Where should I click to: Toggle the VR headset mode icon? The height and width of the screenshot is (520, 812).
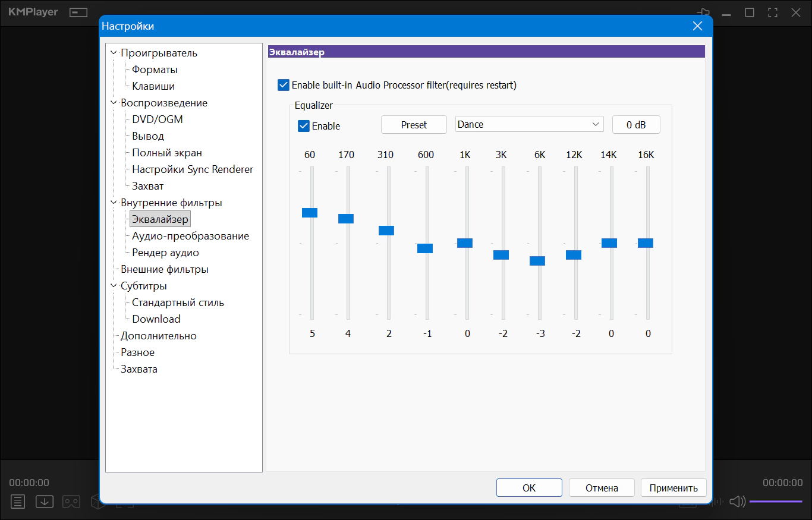click(71, 502)
